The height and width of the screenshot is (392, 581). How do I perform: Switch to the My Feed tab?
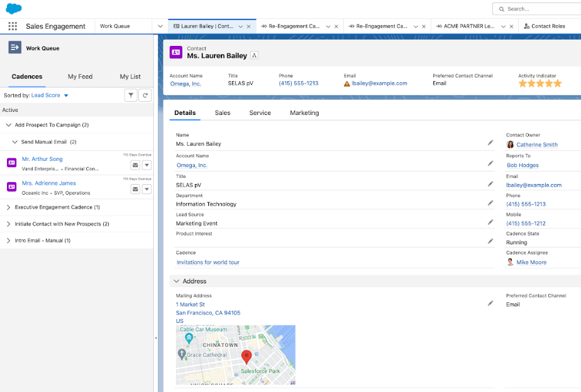80,77
